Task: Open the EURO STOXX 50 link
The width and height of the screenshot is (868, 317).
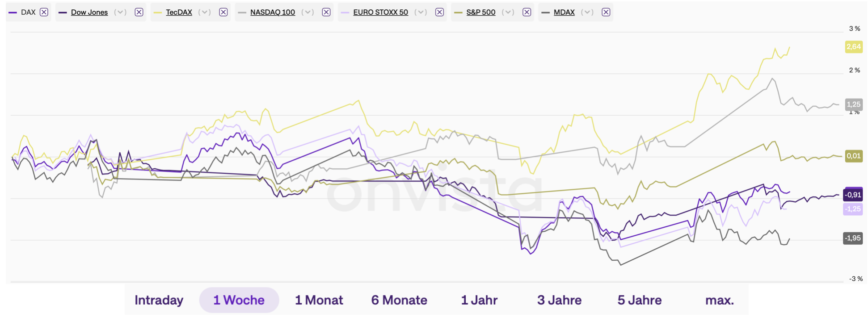Action: click(x=381, y=12)
